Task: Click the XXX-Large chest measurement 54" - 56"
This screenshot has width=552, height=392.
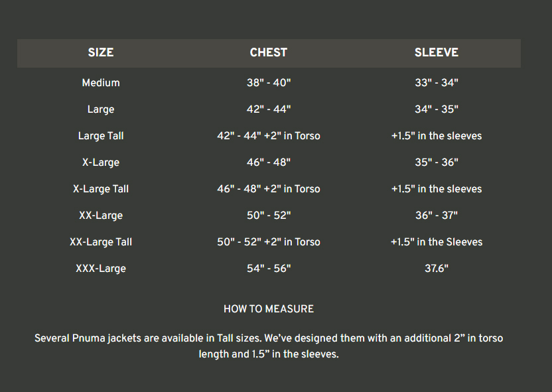Action: click(269, 269)
